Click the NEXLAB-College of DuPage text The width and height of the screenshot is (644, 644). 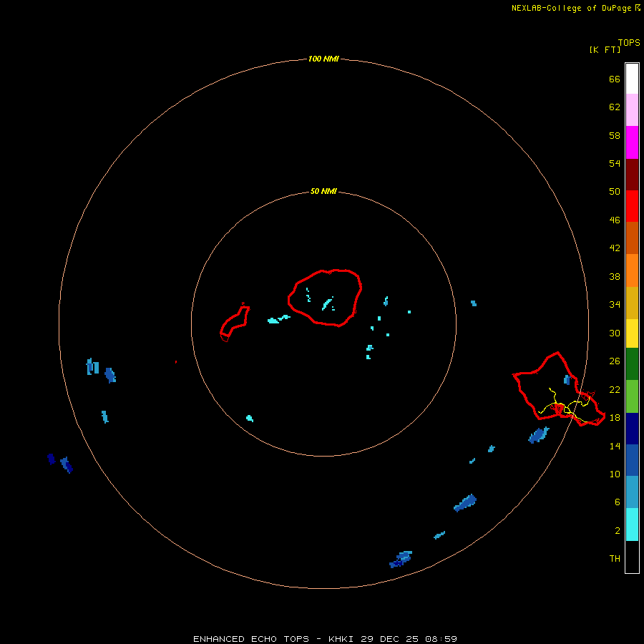[x=571, y=8]
